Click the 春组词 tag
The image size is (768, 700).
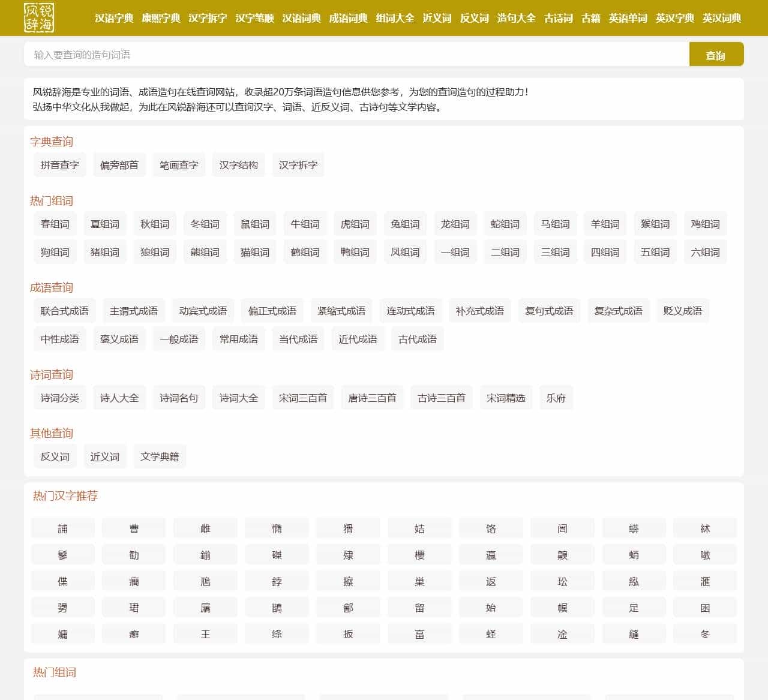tap(55, 224)
